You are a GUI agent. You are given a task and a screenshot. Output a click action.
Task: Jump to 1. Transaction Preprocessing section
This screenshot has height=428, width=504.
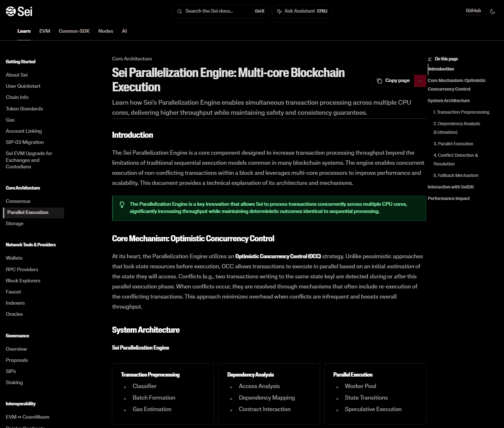(x=461, y=112)
